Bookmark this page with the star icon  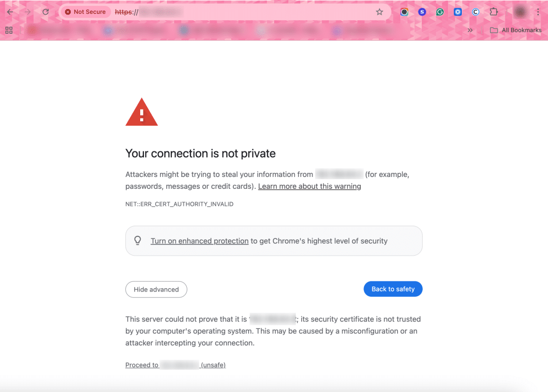pyautogui.click(x=379, y=12)
